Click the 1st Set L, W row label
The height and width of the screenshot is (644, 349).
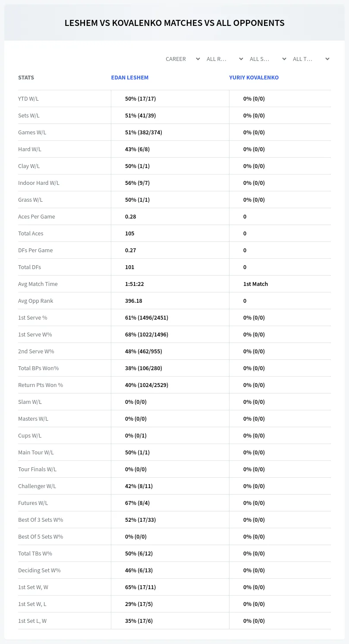pyautogui.click(x=32, y=621)
